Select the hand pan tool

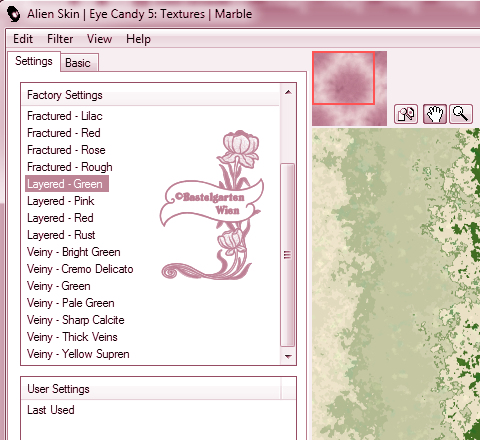(435, 114)
